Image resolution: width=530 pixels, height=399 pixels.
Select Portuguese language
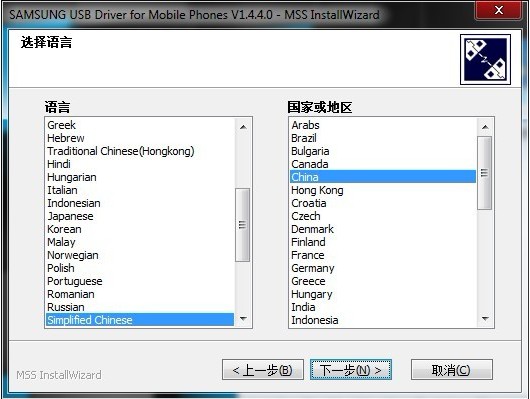(x=140, y=281)
